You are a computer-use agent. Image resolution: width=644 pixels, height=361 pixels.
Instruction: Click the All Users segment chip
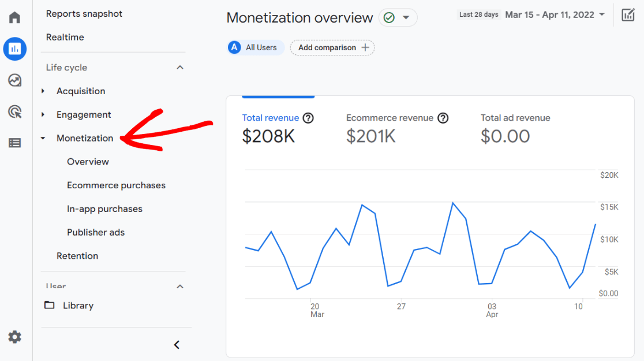coord(255,47)
